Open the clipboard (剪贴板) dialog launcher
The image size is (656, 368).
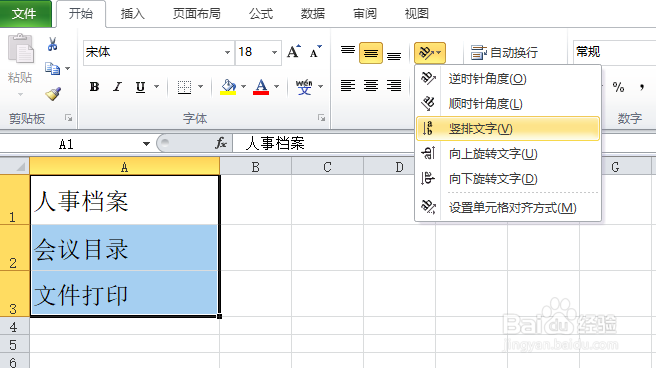[x=68, y=118]
